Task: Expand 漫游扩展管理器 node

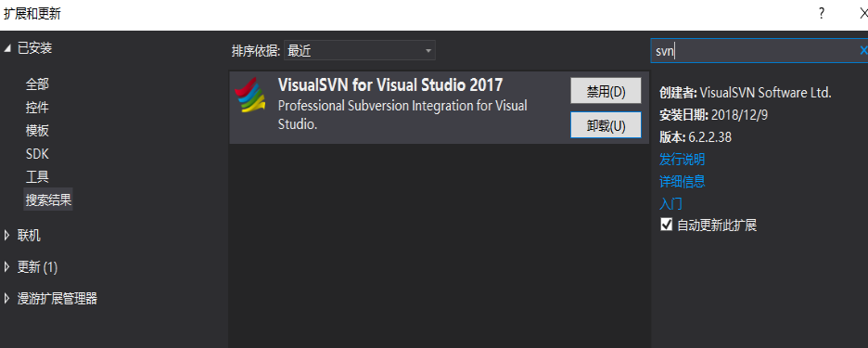Action: 7,299
